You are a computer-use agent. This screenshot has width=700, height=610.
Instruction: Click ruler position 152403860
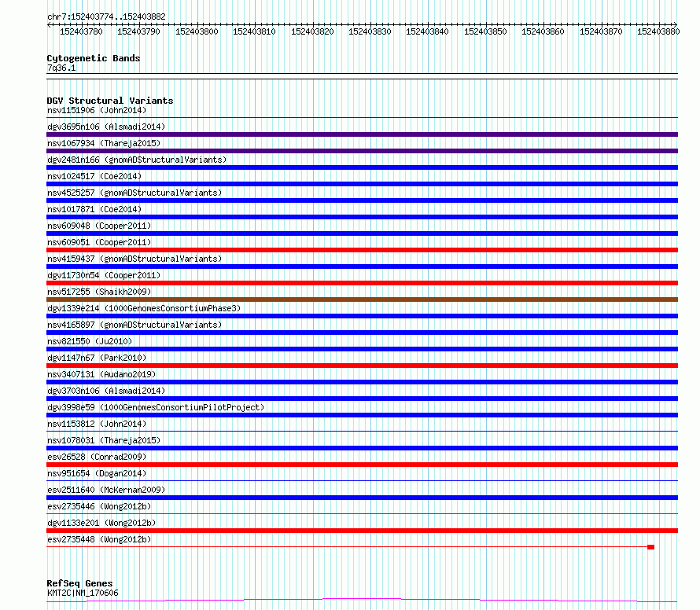tap(543, 31)
